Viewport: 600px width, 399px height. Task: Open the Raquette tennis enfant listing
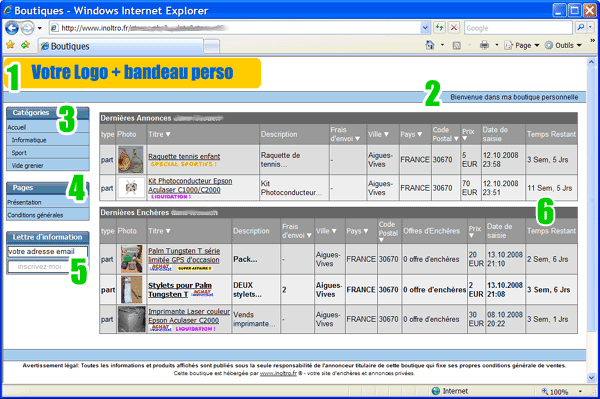point(184,156)
